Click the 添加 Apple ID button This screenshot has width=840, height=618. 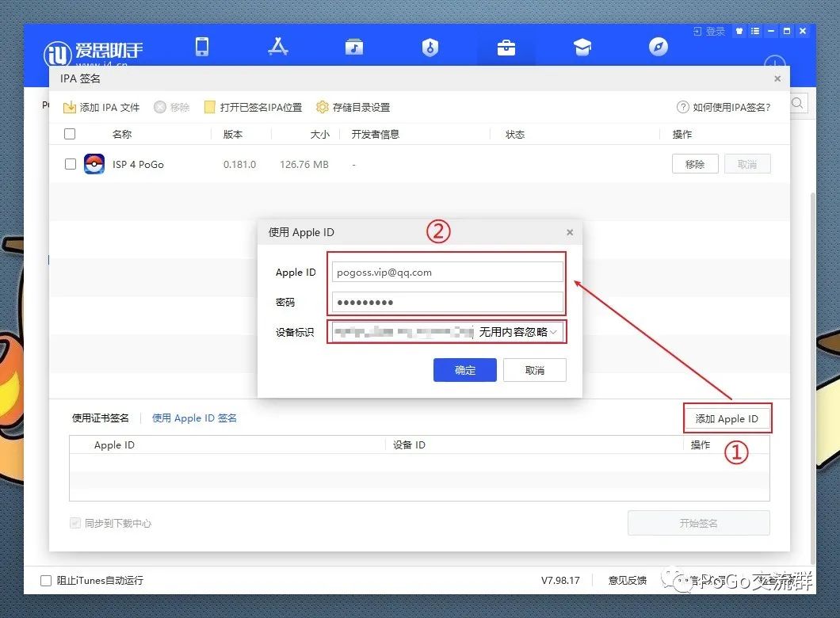(727, 418)
